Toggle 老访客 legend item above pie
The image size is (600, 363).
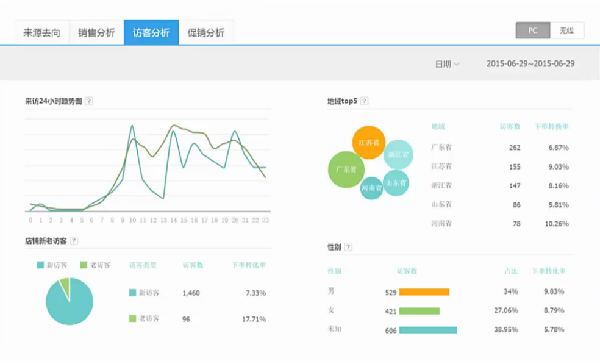point(95,265)
